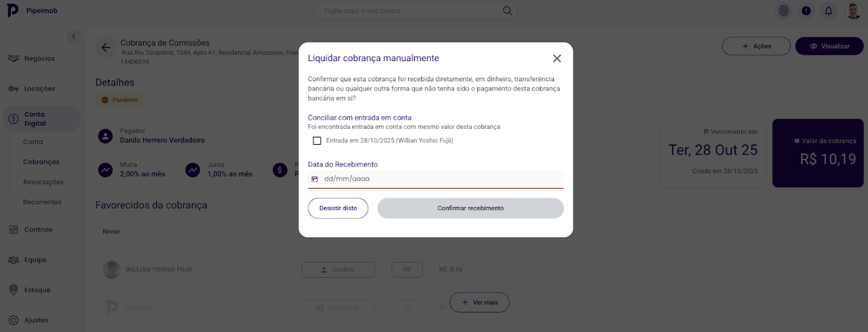Click the back arrow beside Cobrança de Comissões
This screenshot has height=332, width=868.
tap(106, 47)
